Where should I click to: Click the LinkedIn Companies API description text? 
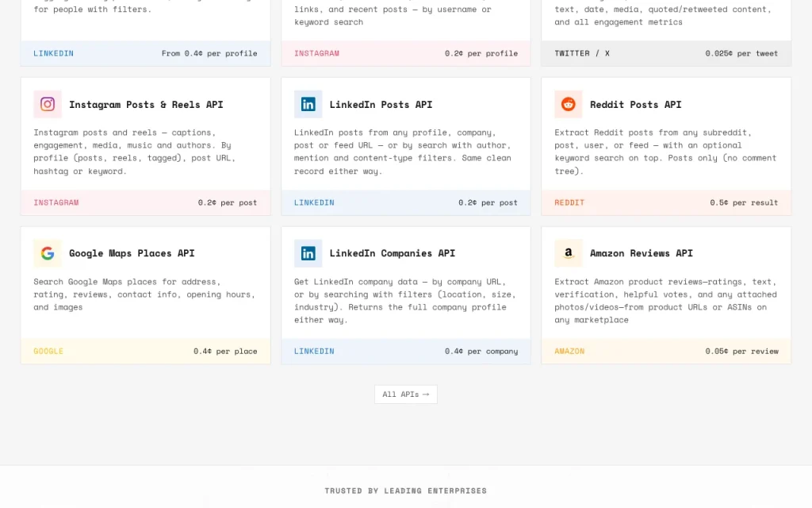point(405,301)
